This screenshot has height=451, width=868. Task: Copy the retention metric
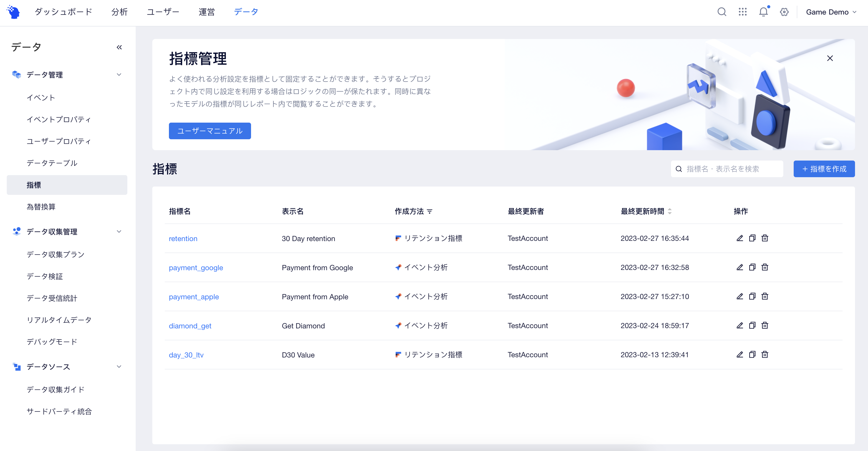pos(752,238)
